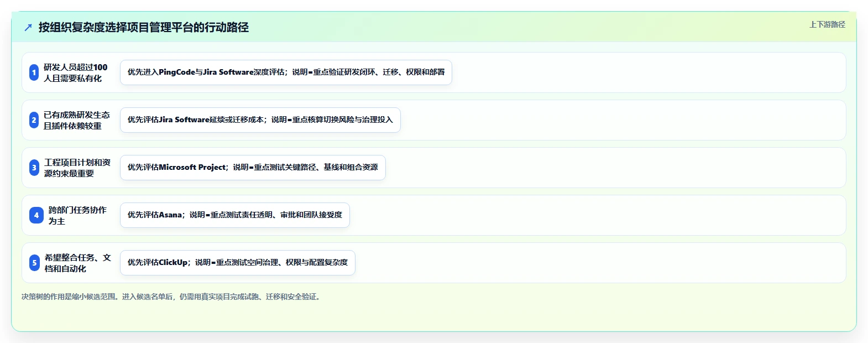This screenshot has width=868, height=343.
Task: Click the Microsoft Project recommendation box
Action: coord(253,168)
